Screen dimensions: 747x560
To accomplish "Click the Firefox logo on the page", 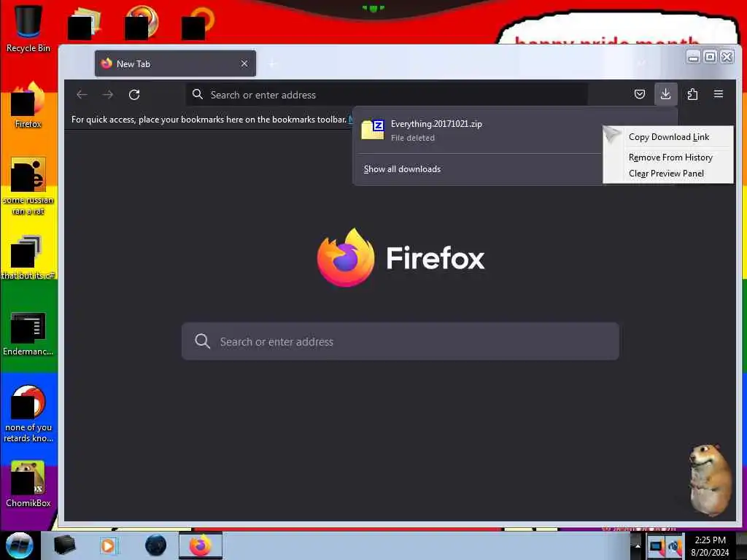I will [x=346, y=257].
